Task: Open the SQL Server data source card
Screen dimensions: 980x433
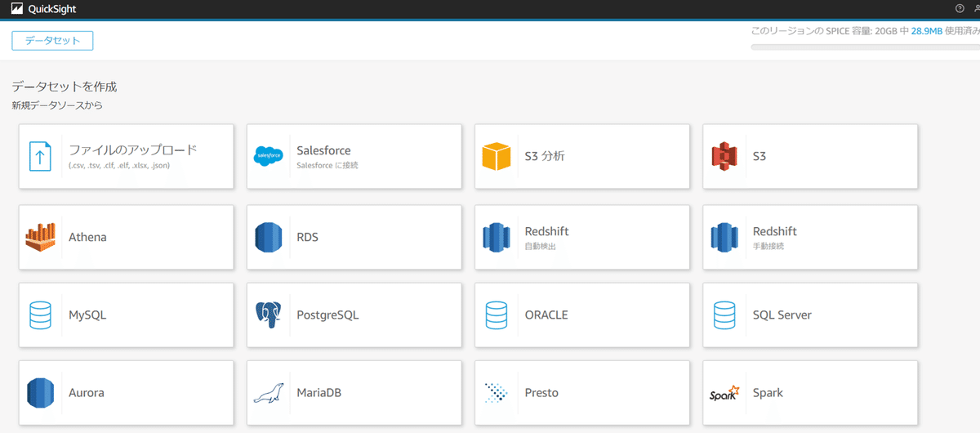Action: point(810,315)
